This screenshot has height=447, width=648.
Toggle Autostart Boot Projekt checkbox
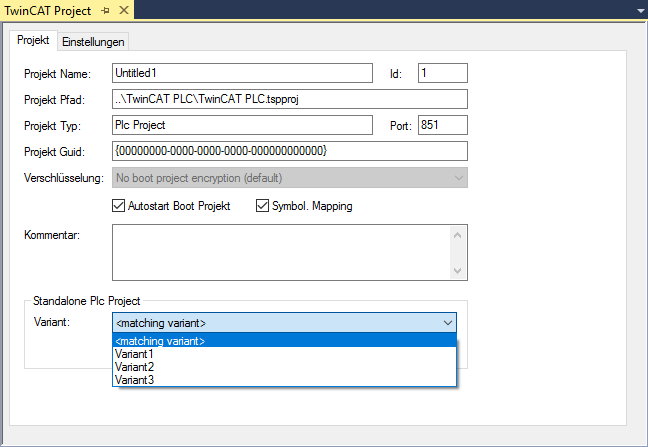click(x=118, y=206)
